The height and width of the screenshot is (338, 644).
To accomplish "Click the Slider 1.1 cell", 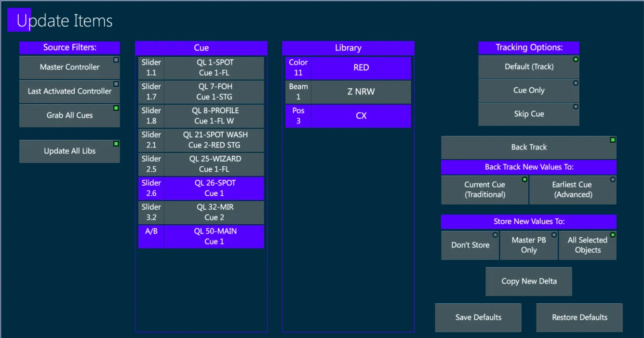I will click(x=151, y=68).
